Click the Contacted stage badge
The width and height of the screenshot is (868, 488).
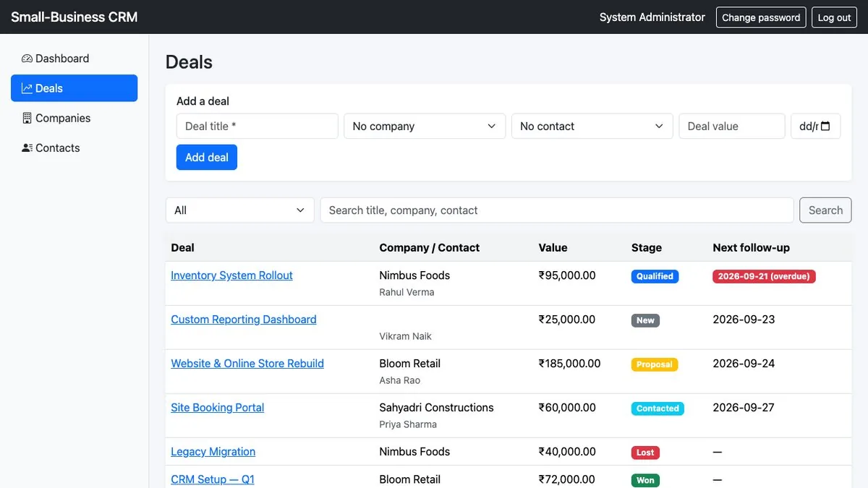(658, 408)
